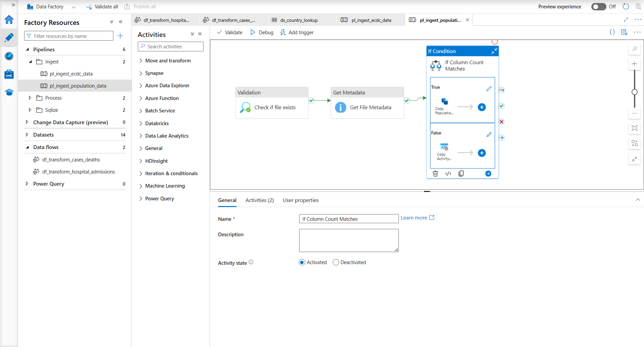
Task: Fit canvas zoom to screen
Action: click(x=634, y=128)
